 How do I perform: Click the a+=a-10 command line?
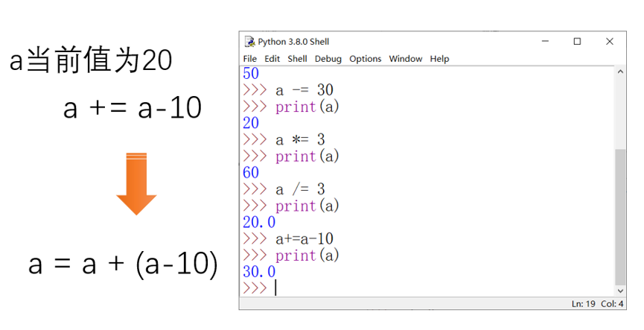point(305,238)
